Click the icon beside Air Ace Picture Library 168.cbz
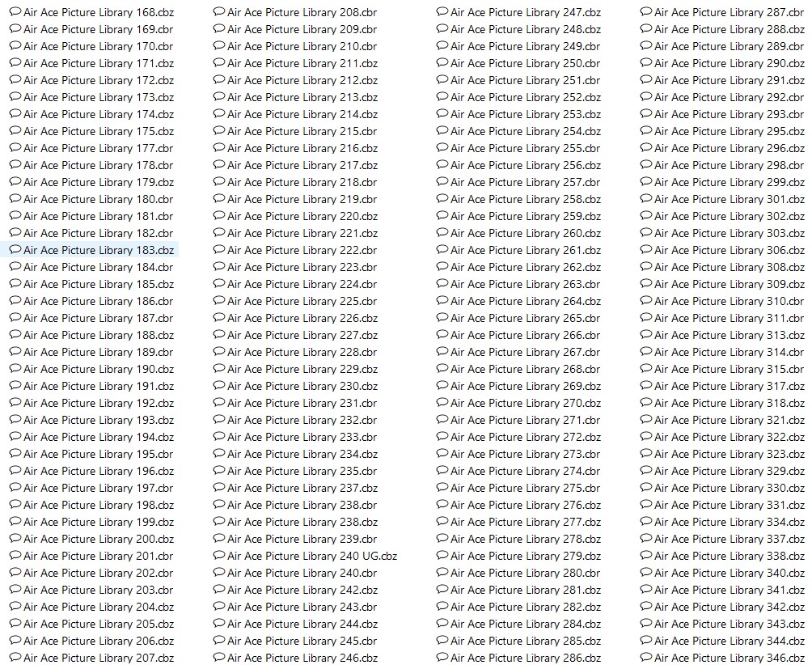 point(15,12)
